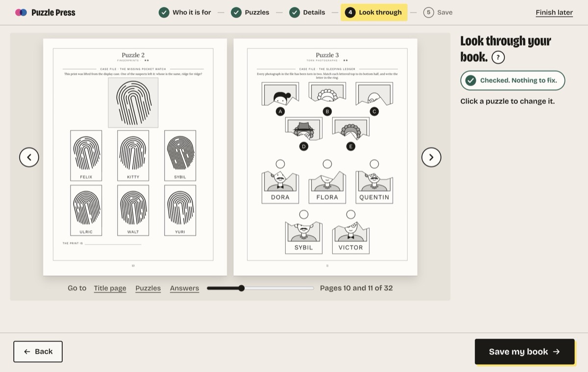The image size is (588, 372).
Task: Select the FELIX fingerprint card
Action: coord(86,156)
